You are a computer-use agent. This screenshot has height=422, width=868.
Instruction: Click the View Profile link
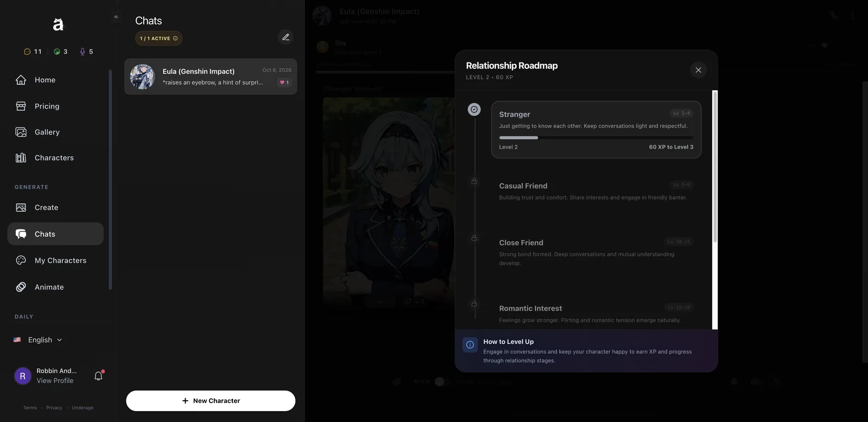(55, 381)
